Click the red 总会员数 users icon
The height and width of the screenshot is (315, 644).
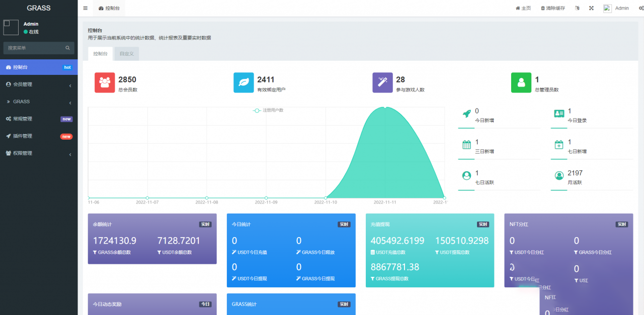coord(105,82)
